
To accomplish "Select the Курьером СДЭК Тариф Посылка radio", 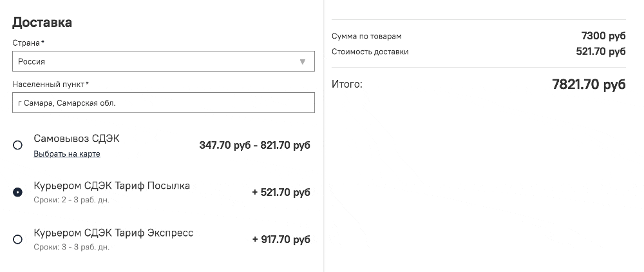I will pos(18,192).
